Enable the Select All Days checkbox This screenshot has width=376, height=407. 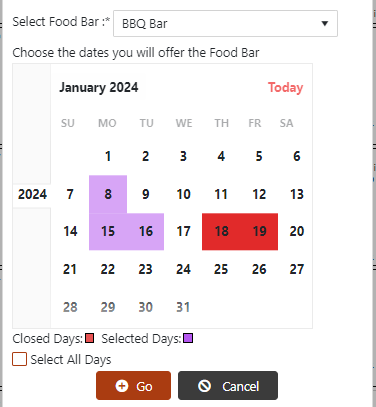tap(19, 359)
